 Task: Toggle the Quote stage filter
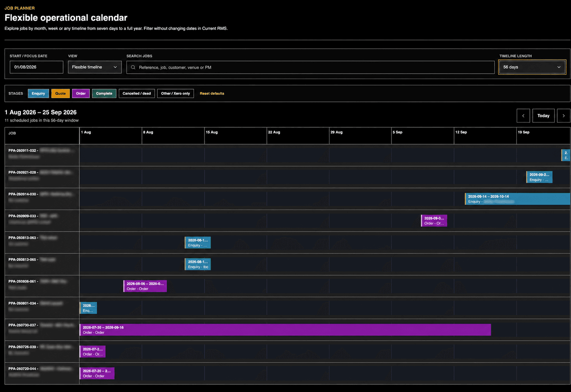coord(60,94)
